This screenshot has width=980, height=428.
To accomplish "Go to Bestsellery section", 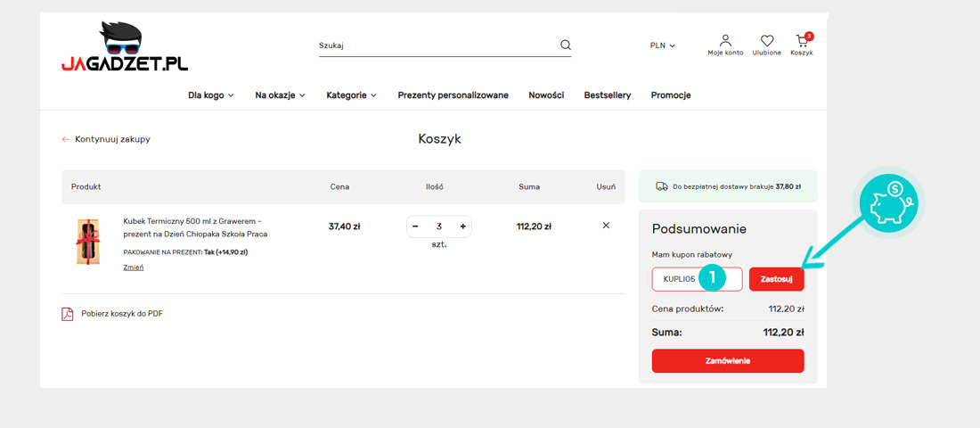I will 607,95.
